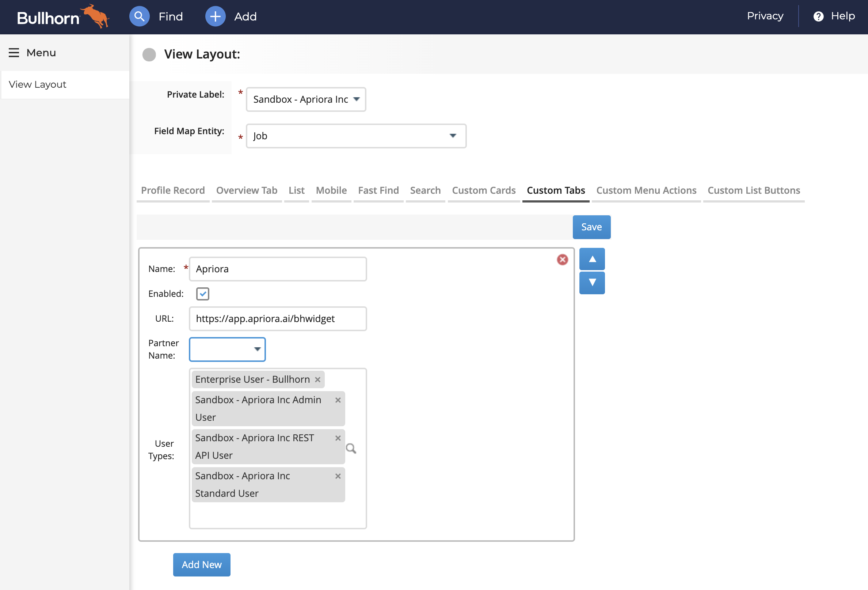Click the View Layout: heading

pos(202,54)
